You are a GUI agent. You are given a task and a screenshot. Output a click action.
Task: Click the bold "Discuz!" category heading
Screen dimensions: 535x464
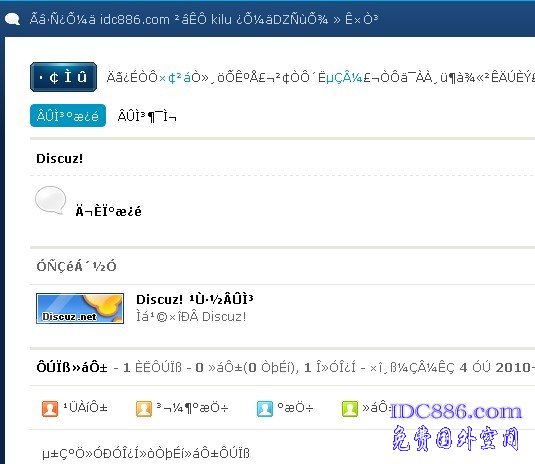(x=59, y=159)
